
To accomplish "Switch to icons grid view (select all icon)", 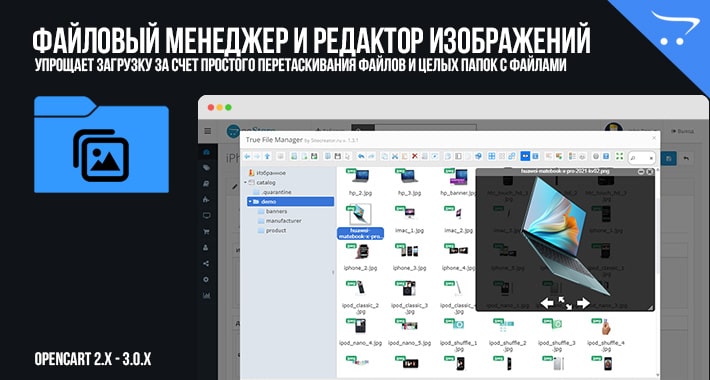I will click(x=492, y=156).
